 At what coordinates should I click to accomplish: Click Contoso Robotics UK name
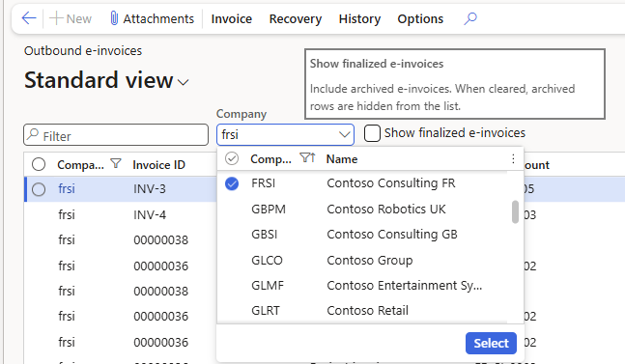(386, 210)
